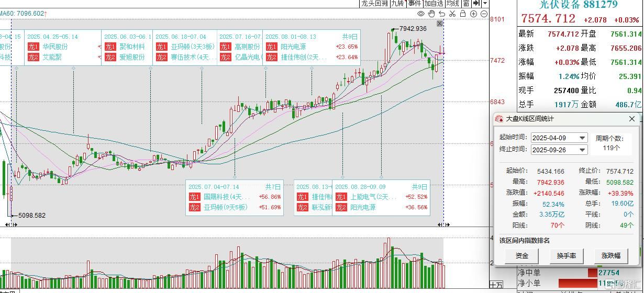Screen dimensions: 644x293
Task: Click the range handle at chart bottom-left
Action: point(12,224)
